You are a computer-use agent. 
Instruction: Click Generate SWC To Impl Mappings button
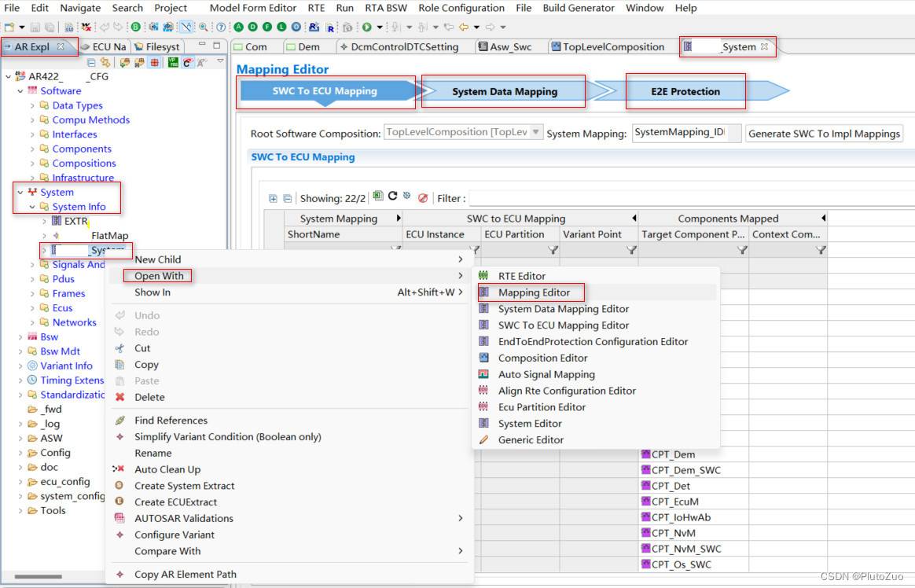[824, 134]
